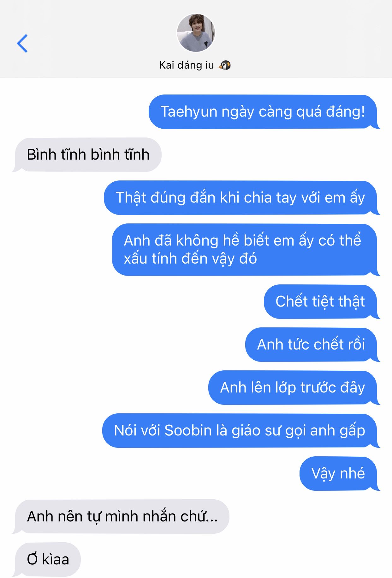Screen dimensions: 392x578
Task: Open the contact's profile photo
Action: [196, 33]
